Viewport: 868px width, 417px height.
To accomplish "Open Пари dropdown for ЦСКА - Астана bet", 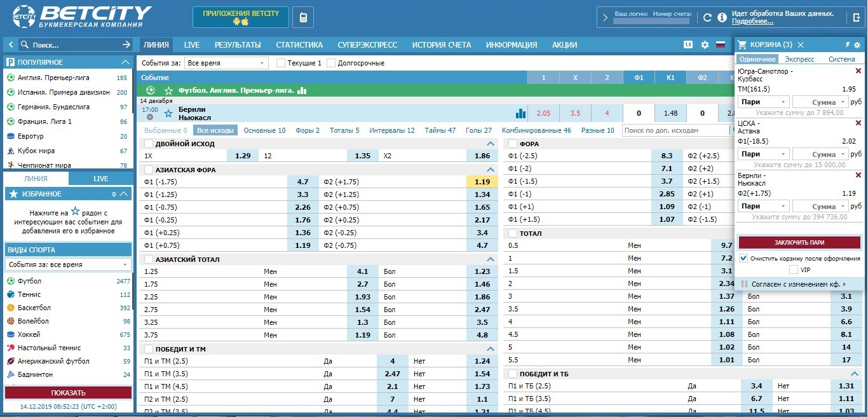I will 763,154.
